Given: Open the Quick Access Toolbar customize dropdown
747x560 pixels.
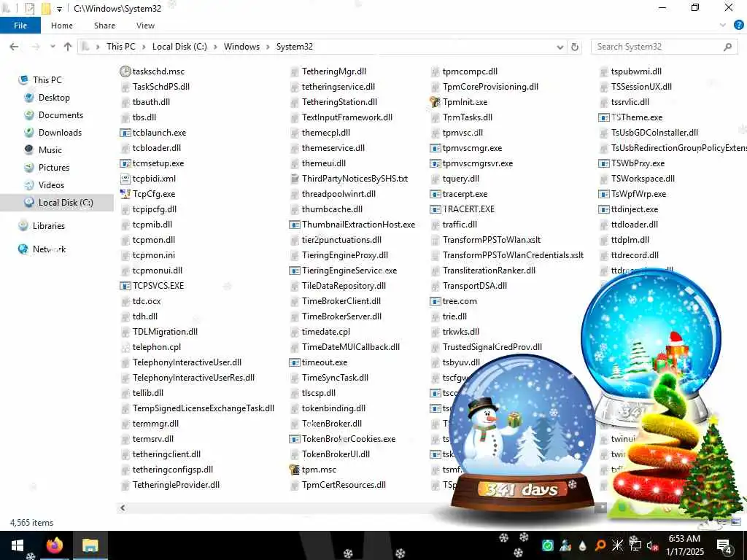Looking at the screenshot, I should pyautogui.click(x=59, y=9).
